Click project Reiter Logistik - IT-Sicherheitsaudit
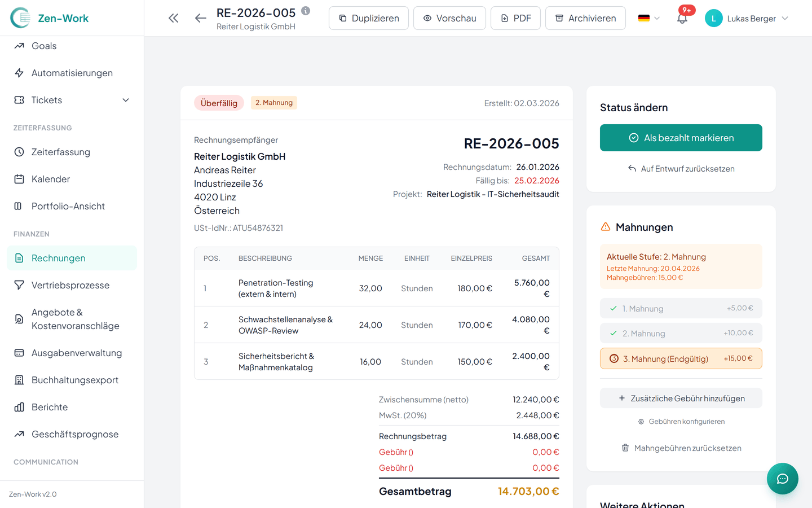 (493, 194)
